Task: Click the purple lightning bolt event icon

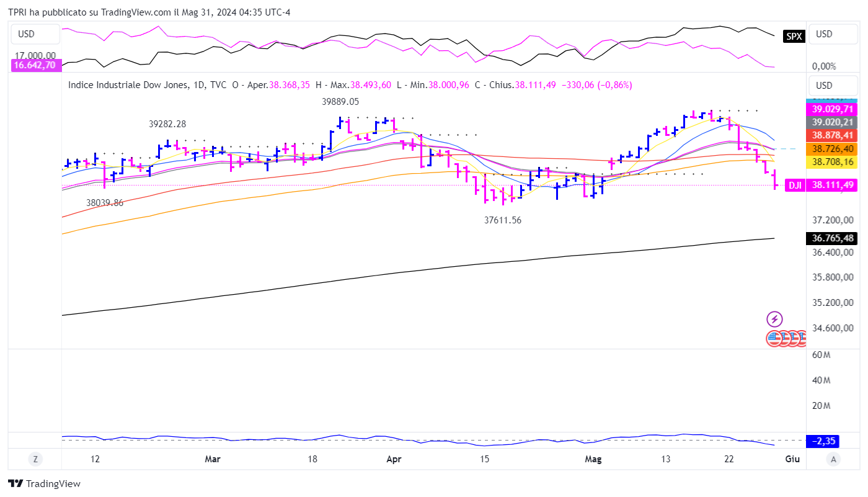Action: [x=774, y=319]
